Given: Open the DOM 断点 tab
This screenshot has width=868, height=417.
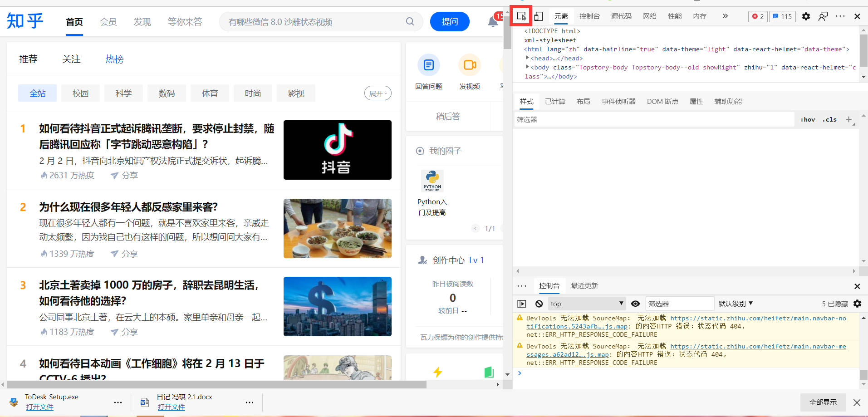Looking at the screenshot, I should 662,102.
